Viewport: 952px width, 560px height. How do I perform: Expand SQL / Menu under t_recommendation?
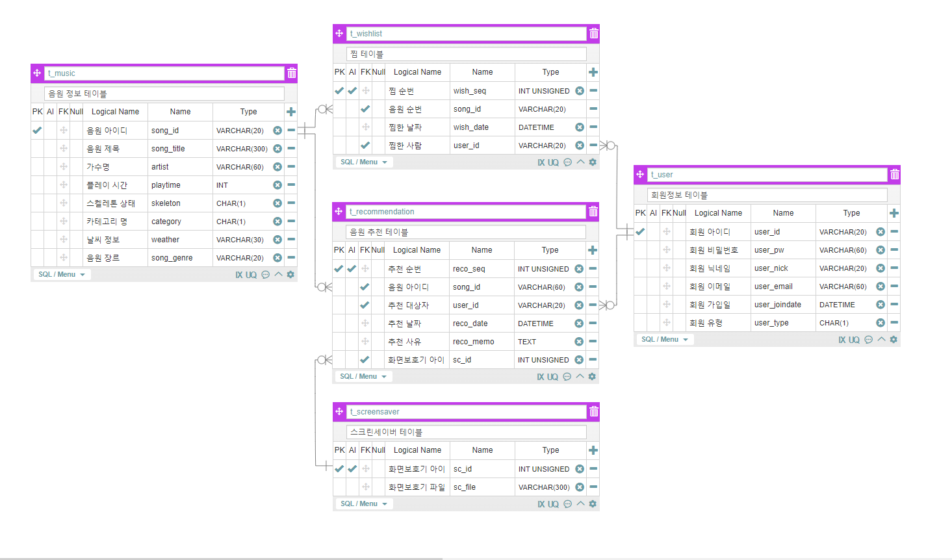tap(363, 377)
